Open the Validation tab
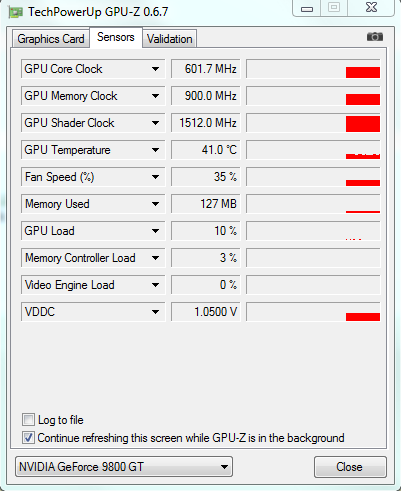 point(170,39)
